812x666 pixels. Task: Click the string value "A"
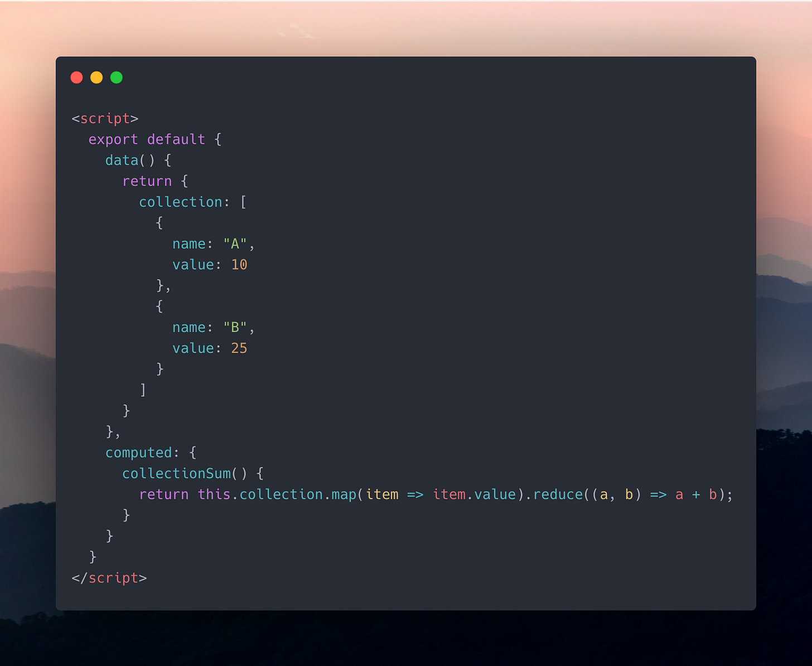(235, 244)
